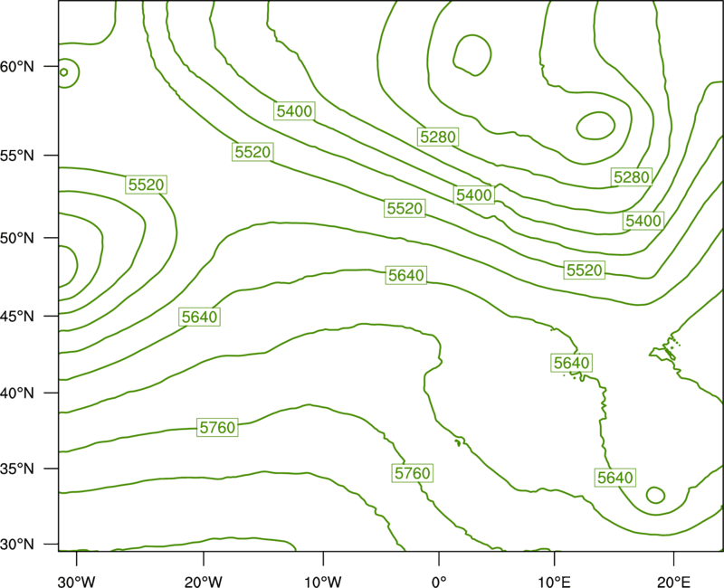This screenshot has width=724, height=588.
Task: Select the 10°W longitude axis label
Action: (323, 582)
